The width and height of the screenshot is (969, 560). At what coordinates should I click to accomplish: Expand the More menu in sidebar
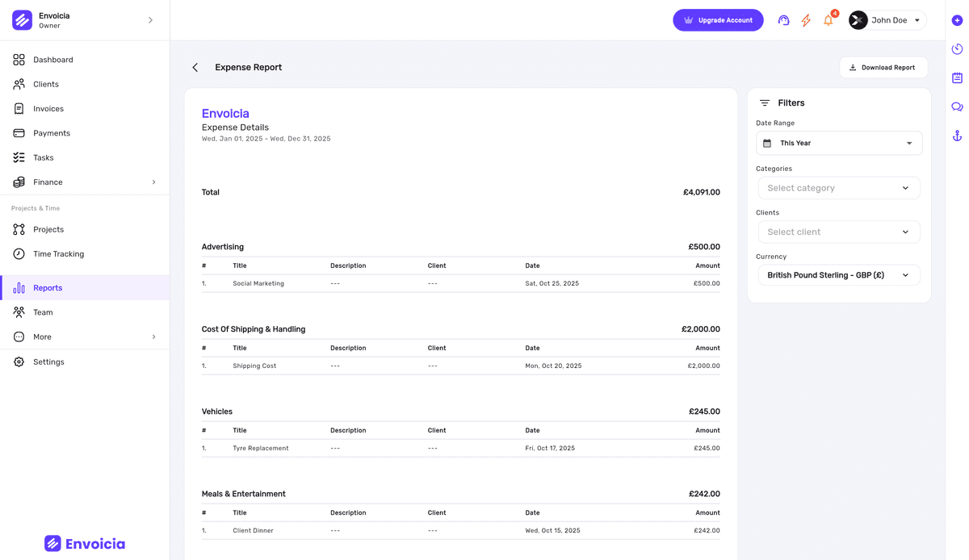coord(85,336)
